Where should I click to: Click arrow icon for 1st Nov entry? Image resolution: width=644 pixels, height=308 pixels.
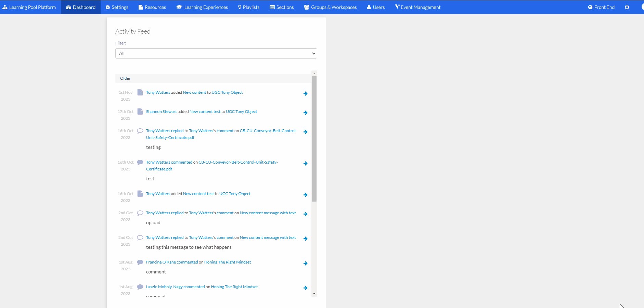point(305,94)
